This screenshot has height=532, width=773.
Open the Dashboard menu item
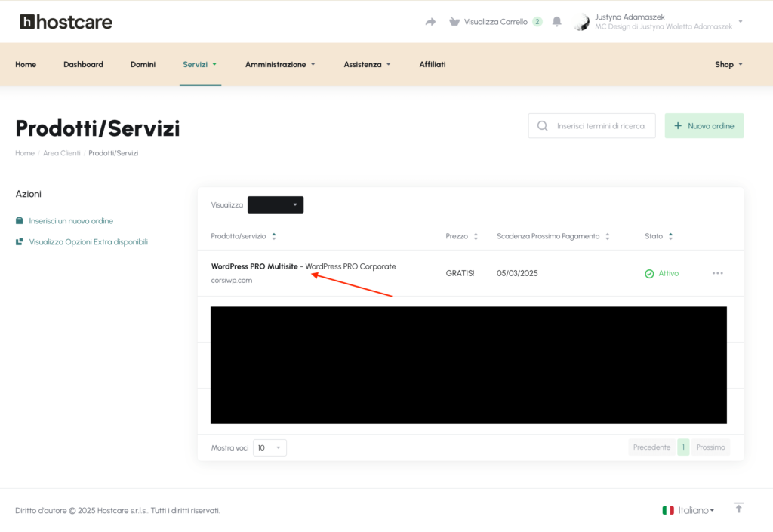coord(83,65)
